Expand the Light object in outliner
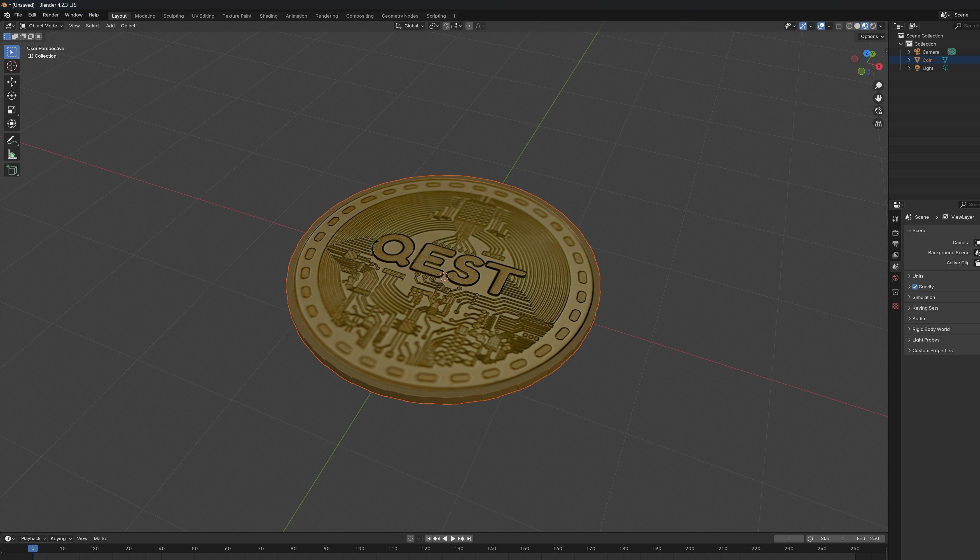 click(x=909, y=68)
